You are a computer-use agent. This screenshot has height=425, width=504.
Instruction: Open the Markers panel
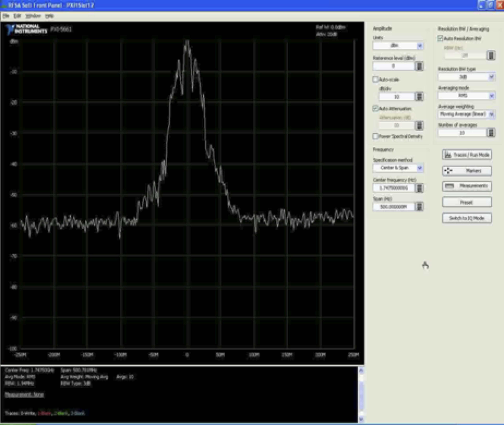[x=467, y=171]
